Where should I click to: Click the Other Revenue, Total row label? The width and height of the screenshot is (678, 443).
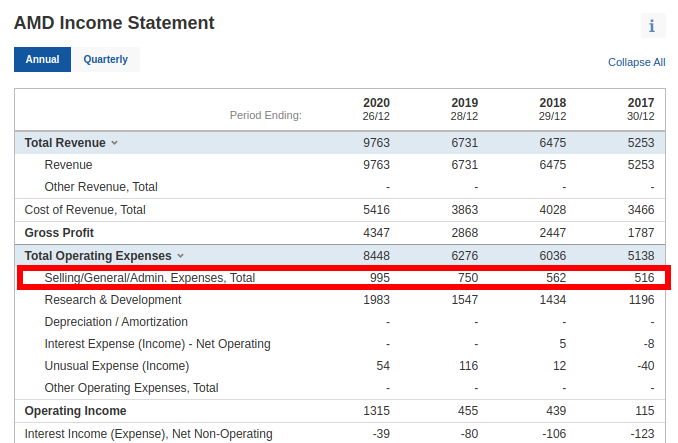[101, 187]
